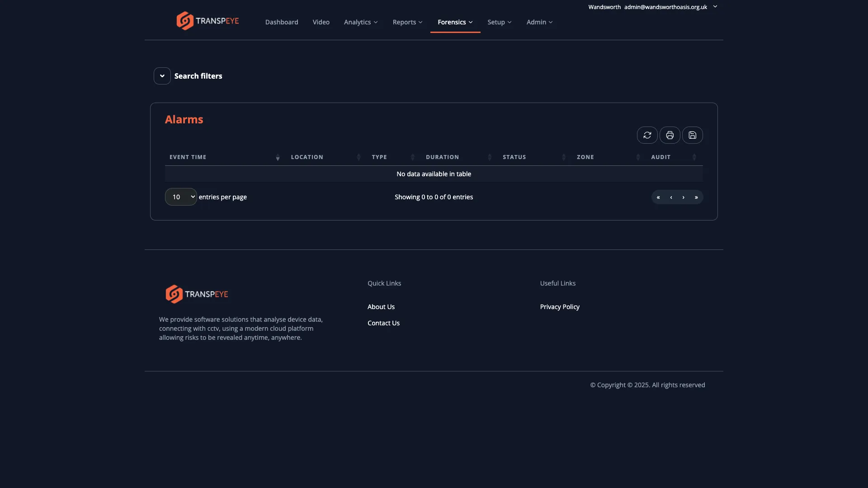Viewport: 868px width, 488px height.
Task: Refresh the Alarms table
Action: pyautogui.click(x=647, y=135)
